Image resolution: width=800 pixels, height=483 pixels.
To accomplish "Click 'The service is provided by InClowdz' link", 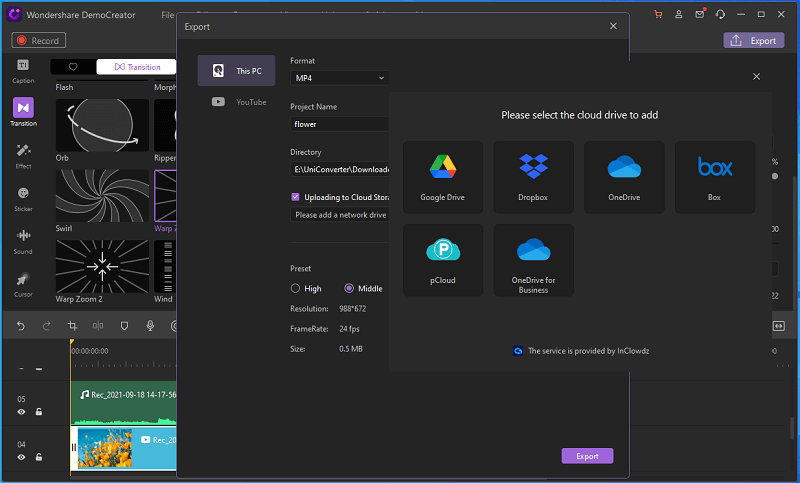I will click(x=588, y=351).
